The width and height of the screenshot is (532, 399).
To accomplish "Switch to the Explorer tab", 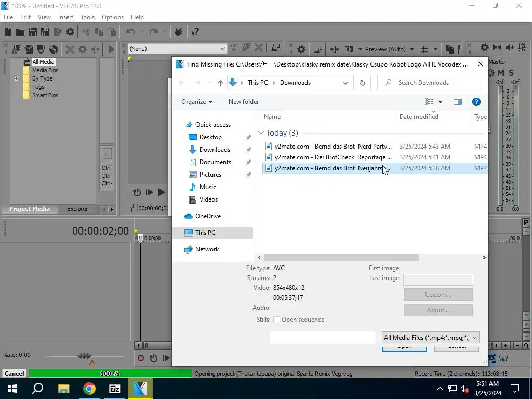I will tap(77, 209).
